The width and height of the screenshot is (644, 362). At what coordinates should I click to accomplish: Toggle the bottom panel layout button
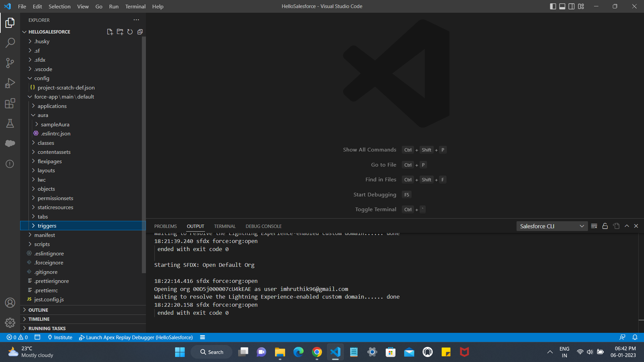click(562, 6)
